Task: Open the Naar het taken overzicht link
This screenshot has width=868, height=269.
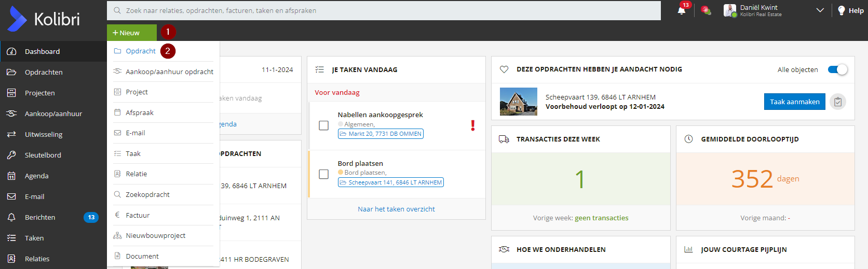Action: [x=396, y=209]
